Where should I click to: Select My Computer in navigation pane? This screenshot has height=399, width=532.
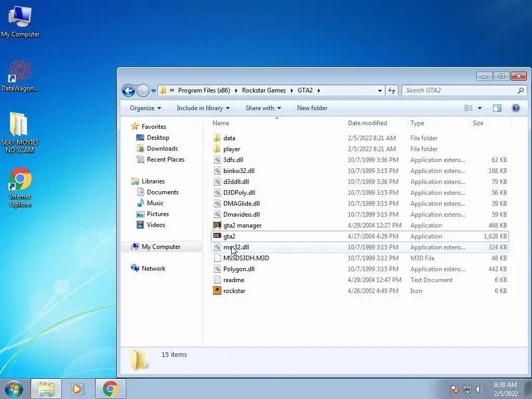(x=161, y=247)
